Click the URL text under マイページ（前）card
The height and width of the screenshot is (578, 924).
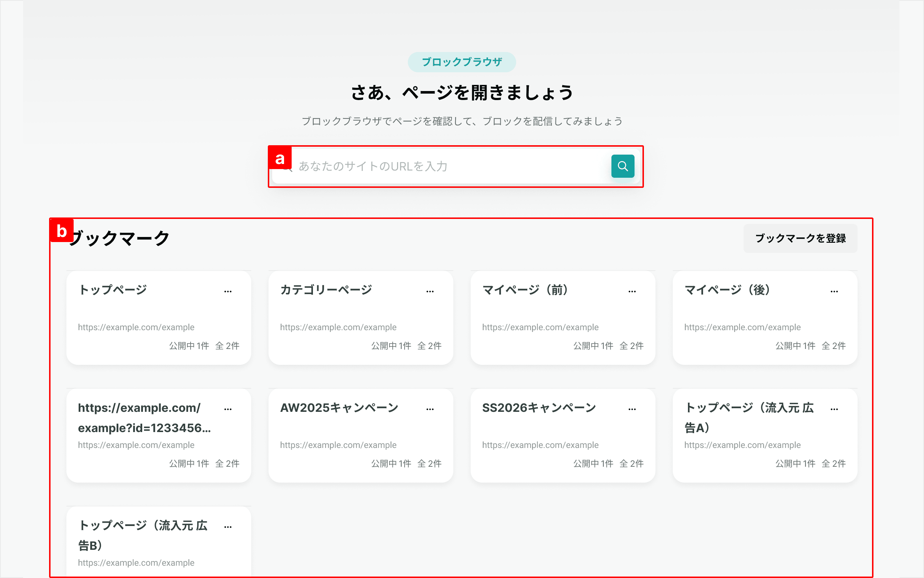pos(540,327)
